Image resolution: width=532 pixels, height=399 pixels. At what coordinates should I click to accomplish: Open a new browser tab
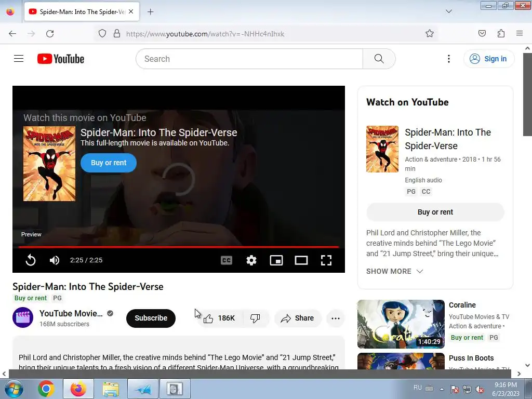[x=150, y=12]
